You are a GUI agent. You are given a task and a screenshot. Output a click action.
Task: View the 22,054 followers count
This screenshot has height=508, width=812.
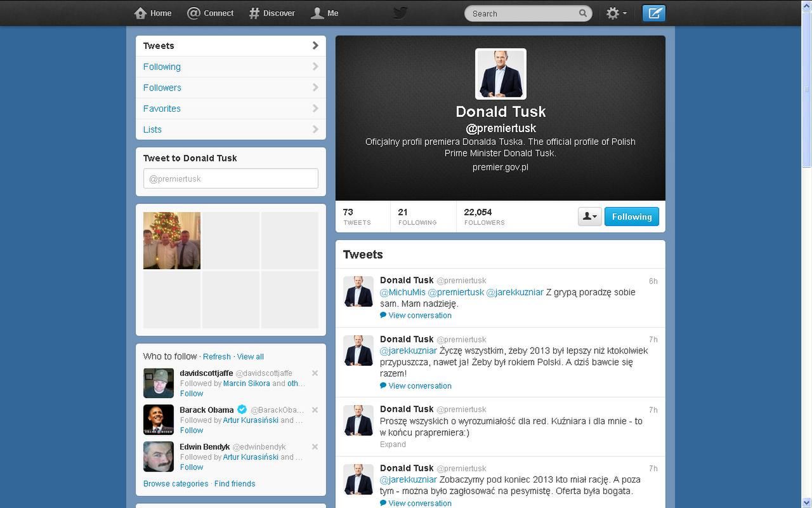(x=484, y=217)
